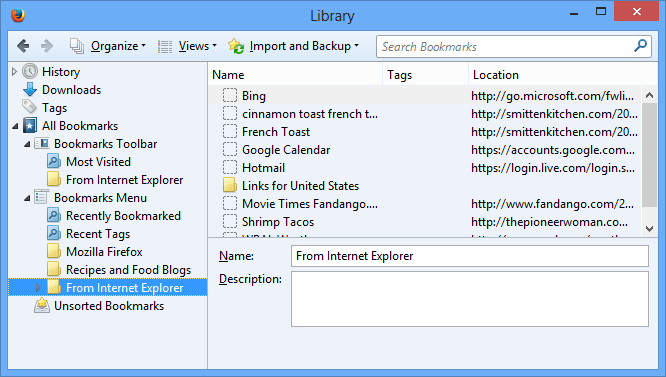Click the Recipes and Food Blogs folder icon
Image resolution: width=666 pixels, height=377 pixels.
click(x=54, y=269)
